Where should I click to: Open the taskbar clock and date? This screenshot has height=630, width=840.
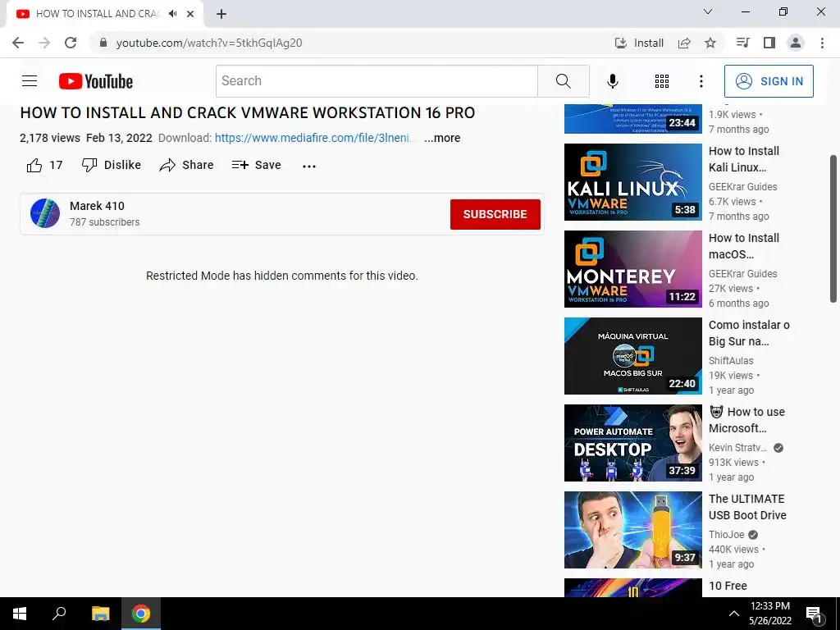pos(769,614)
